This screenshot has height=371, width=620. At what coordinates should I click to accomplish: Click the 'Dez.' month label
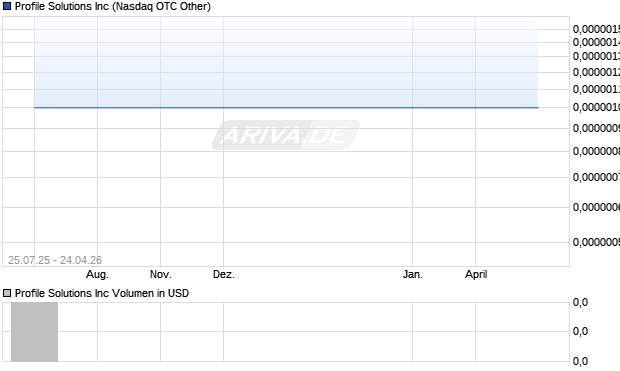[224, 274]
